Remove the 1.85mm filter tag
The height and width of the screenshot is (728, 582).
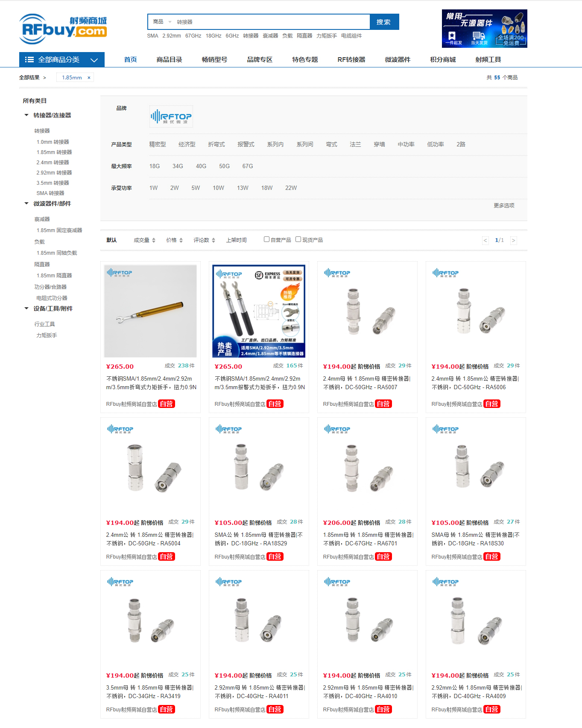click(89, 78)
